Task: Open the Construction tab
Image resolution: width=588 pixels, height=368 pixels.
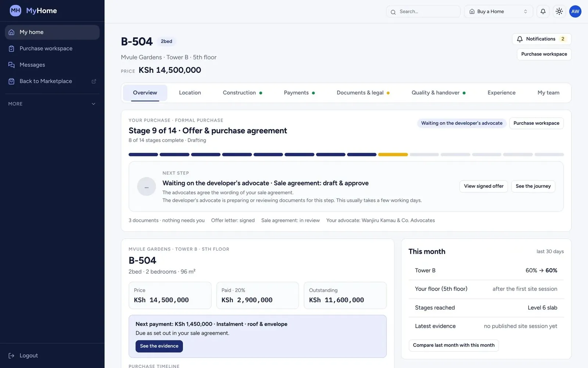Action: click(x=242, y=93)
